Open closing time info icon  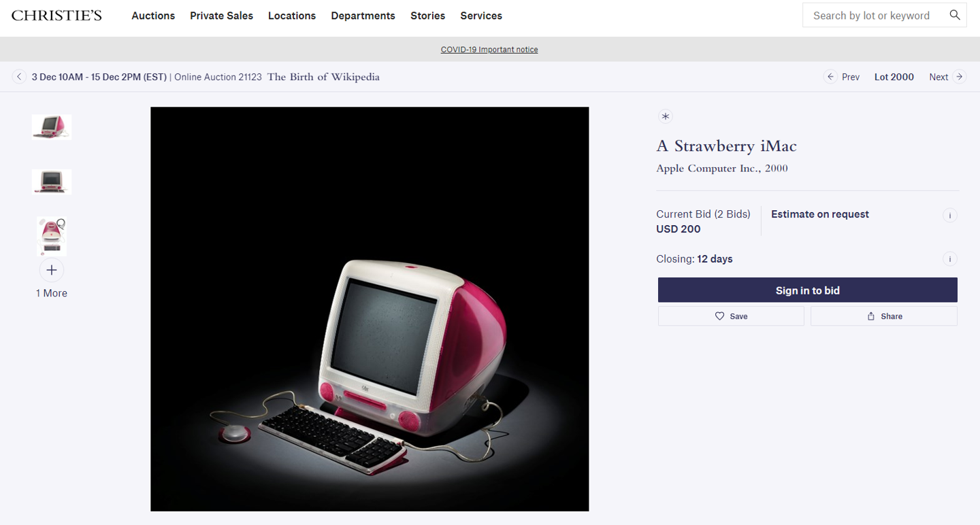pos(950,259)
